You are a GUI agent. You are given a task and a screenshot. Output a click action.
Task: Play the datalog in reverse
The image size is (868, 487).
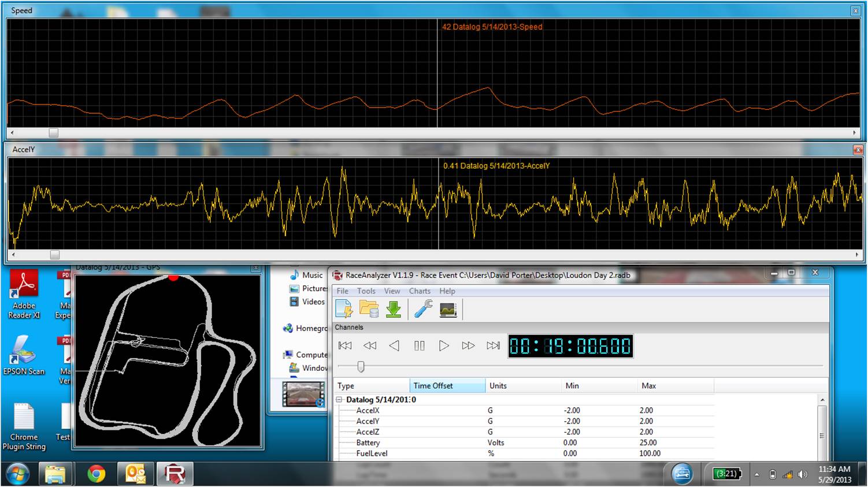tap(394, 346)
